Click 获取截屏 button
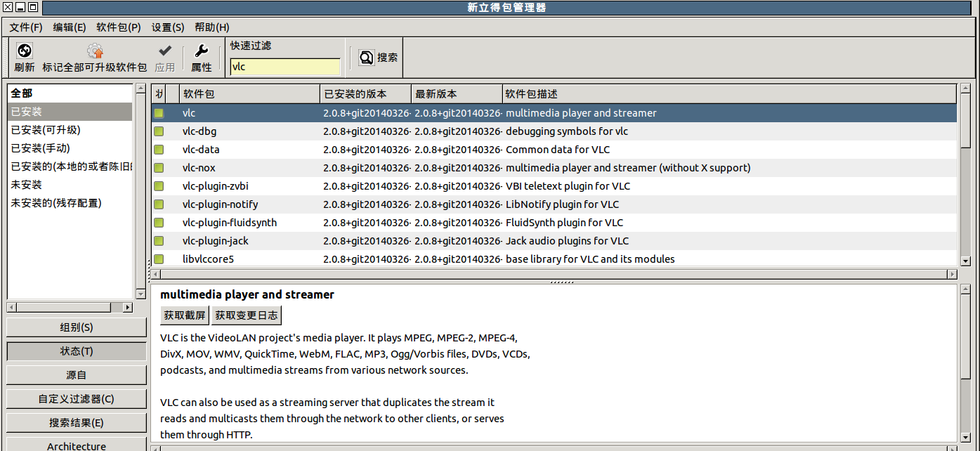980x451 pixels. (x=185, y=315)
